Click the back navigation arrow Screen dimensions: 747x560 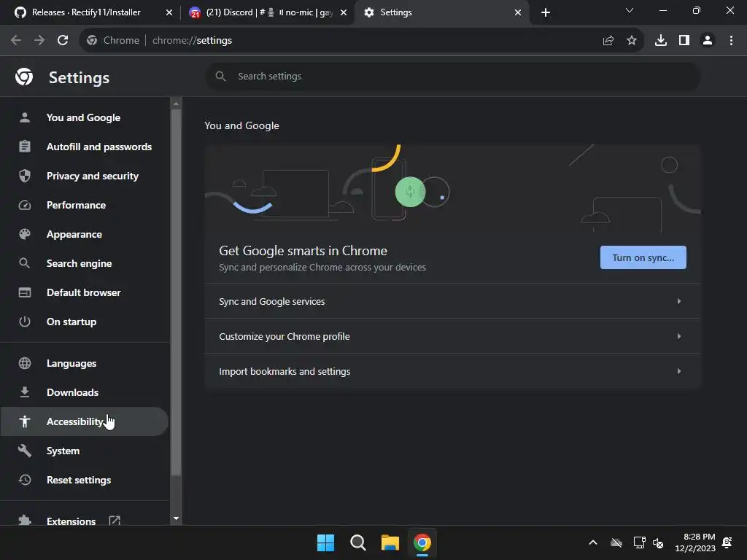(16, 41)
